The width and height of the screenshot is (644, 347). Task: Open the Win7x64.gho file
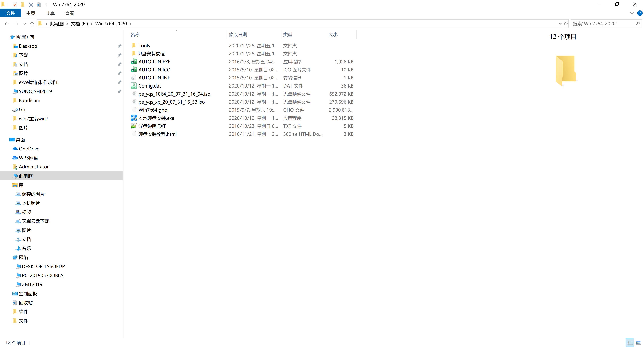[153, 110]
